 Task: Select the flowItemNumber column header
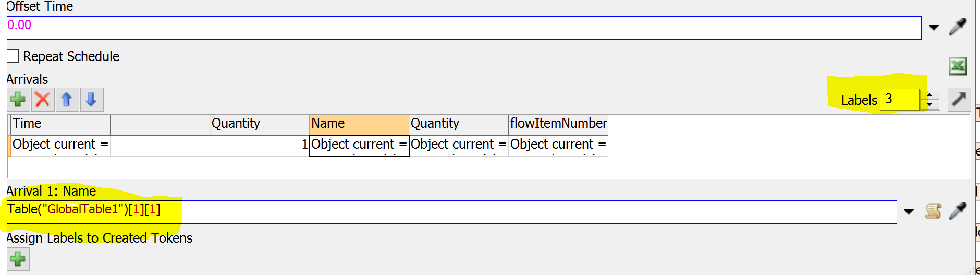click(558, 124)
